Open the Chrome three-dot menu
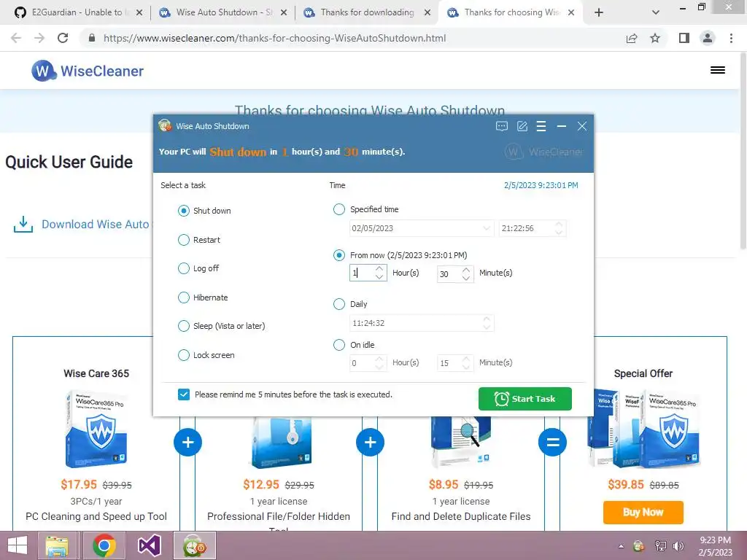This screenshot has width=747, height=560. coord(731,38)
